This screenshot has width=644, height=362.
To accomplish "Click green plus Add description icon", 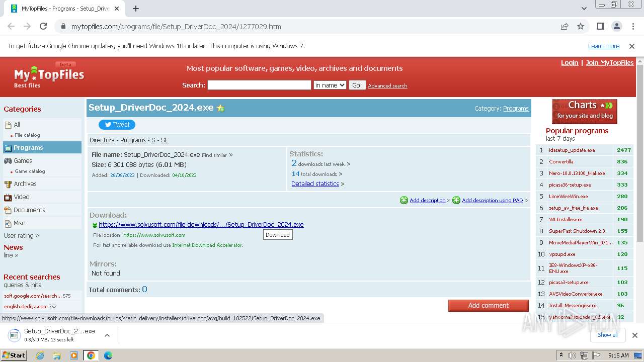I will point(404,200).
